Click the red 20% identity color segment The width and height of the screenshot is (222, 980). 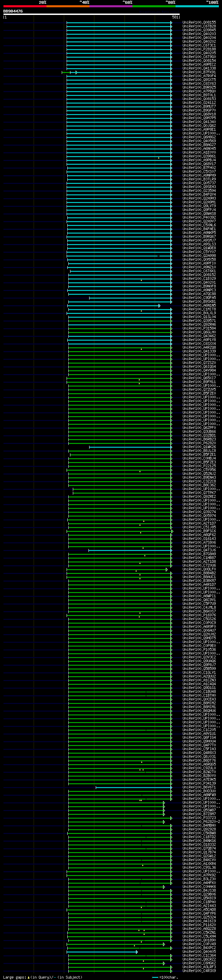(25, 6)
